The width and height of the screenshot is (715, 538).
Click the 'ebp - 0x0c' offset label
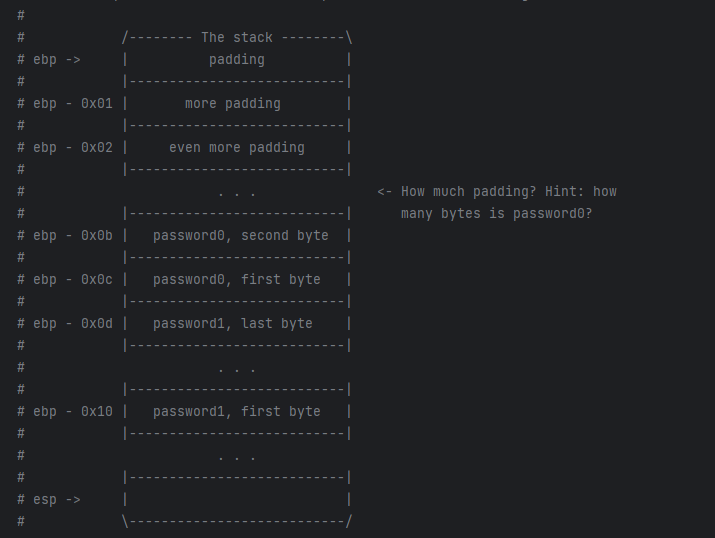(x=73, y=279)
